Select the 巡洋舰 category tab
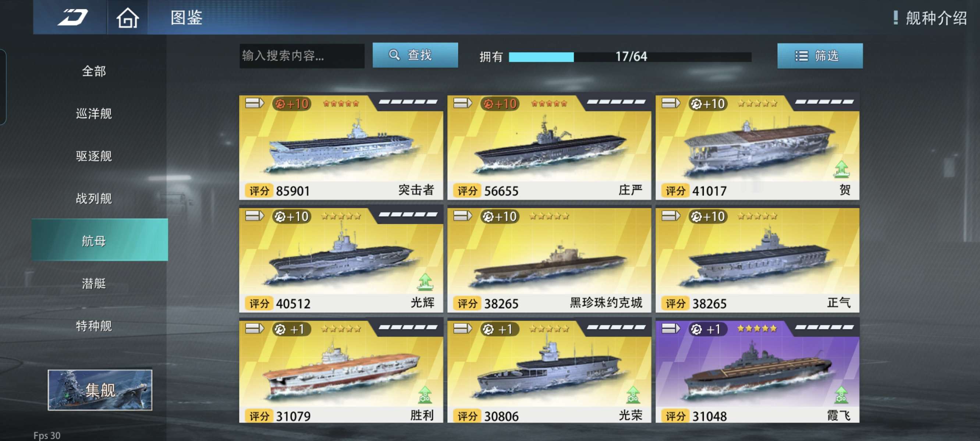Image resolution: width=980 pixels, height=441 pixels. point(94,114)
